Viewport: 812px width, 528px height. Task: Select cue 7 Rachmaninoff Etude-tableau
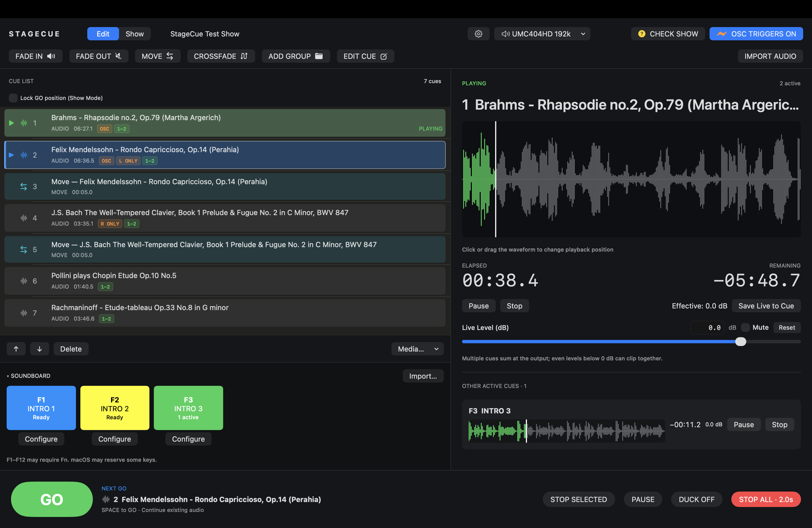point(225,313)
